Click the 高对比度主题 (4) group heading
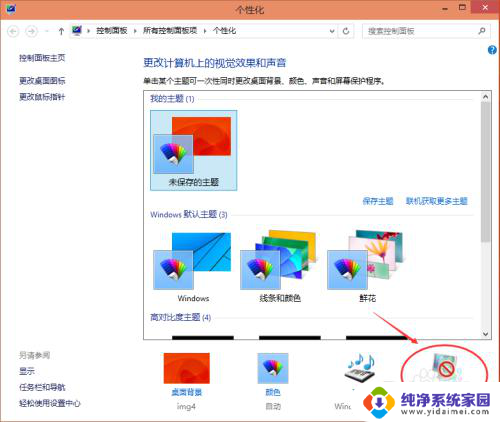The image size is (500, 422). [180, 317]
